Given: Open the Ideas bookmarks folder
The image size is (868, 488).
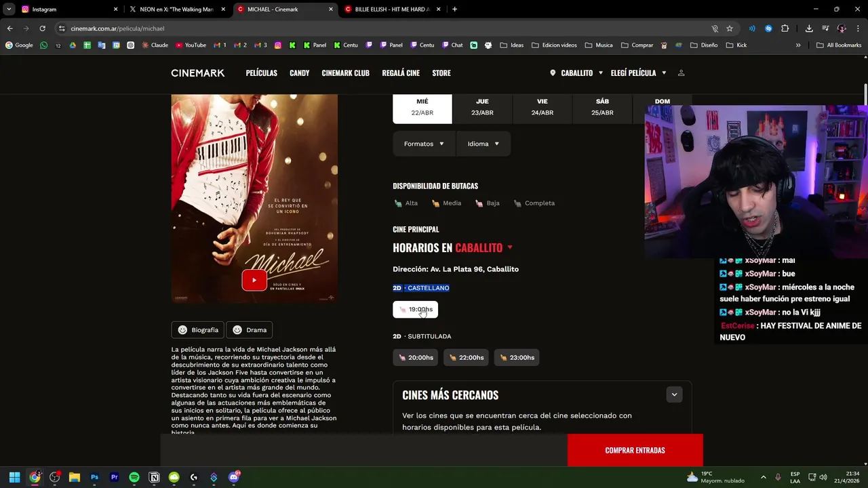Looking at the screenshot, I should [x=512, y=45].
